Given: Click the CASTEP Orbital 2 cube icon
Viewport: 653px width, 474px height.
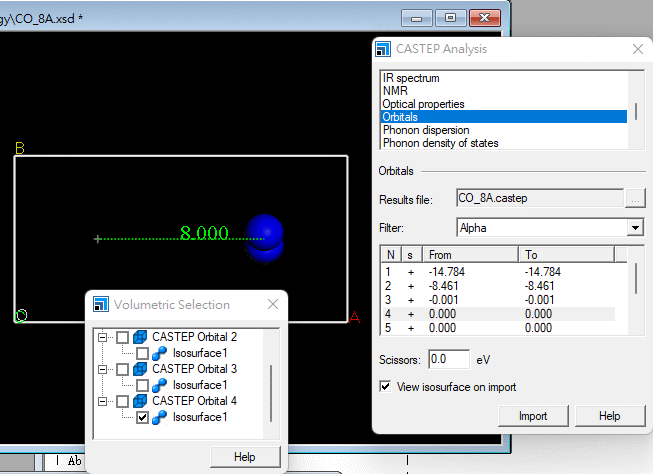Looking at the screenshot, I should point(140,338).
